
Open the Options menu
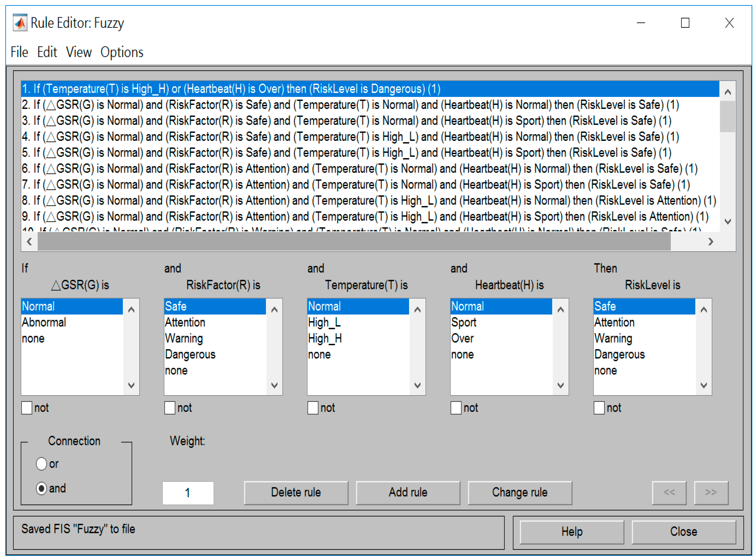(122, 52)
